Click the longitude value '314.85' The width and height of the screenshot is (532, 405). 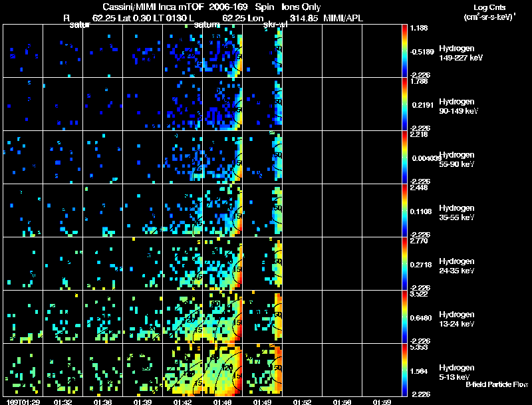pyautogui.click(x=304, y=18)
